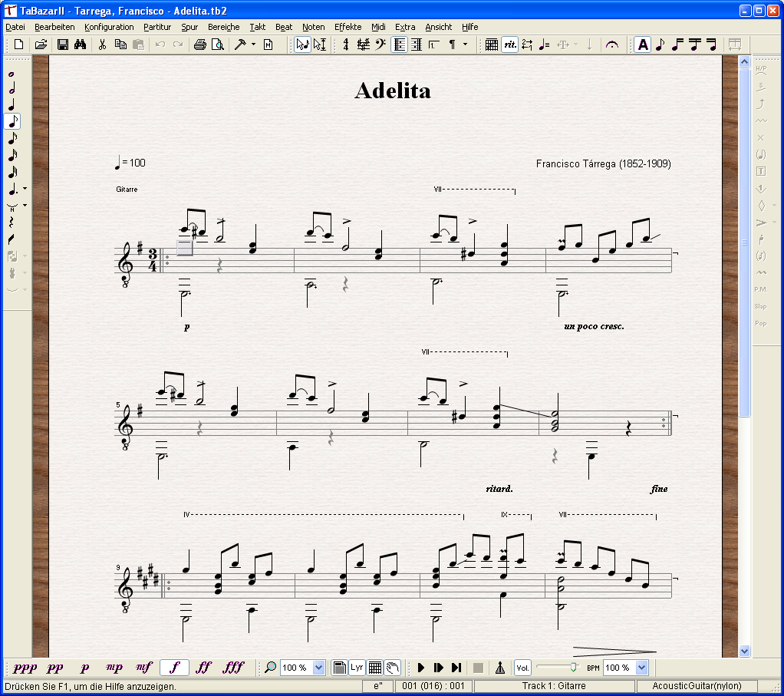Click the bass clef toolbar icon
The width and height of the screenshot is (784, 696).
[381, 45]
